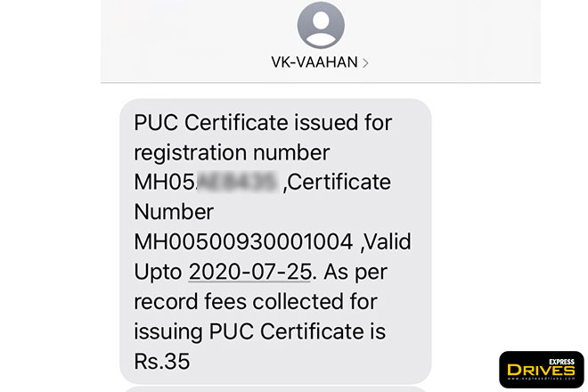Click the 'PUC Certificate issued for' line

tap(263, 123)
